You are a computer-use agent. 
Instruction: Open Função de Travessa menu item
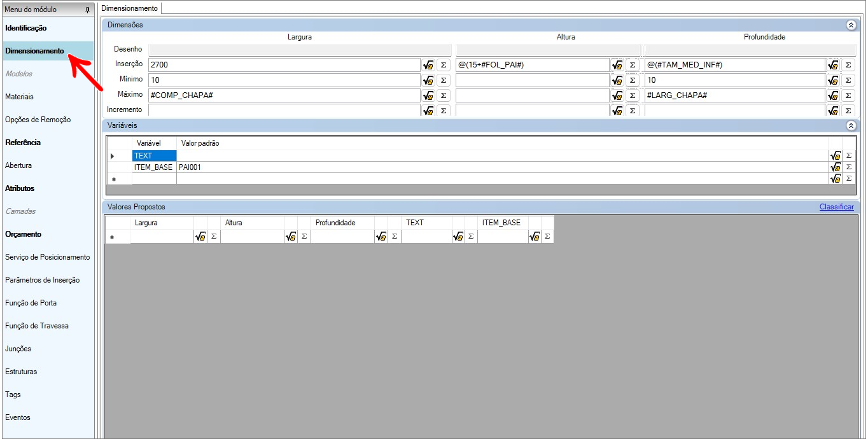[36, 326]
